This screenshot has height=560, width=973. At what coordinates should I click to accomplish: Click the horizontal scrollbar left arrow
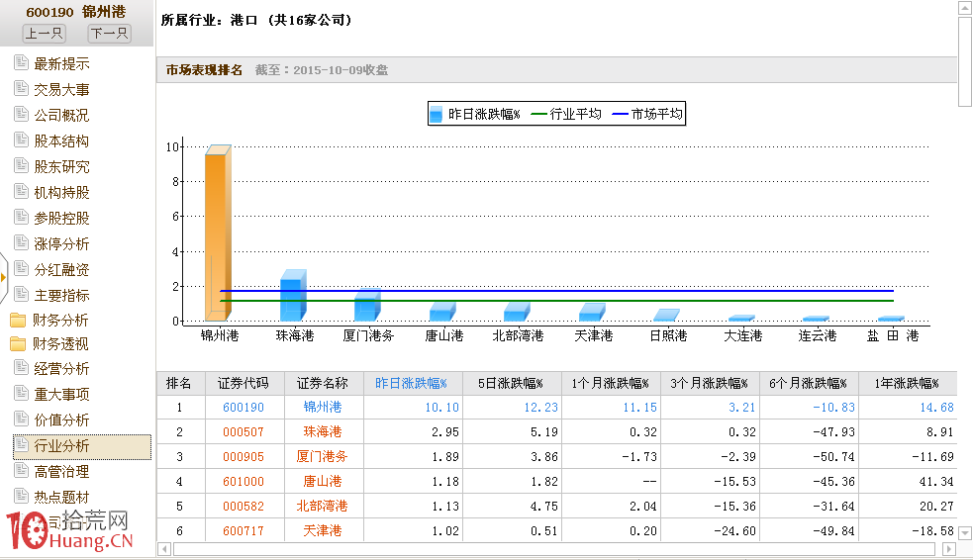point(164,549)
